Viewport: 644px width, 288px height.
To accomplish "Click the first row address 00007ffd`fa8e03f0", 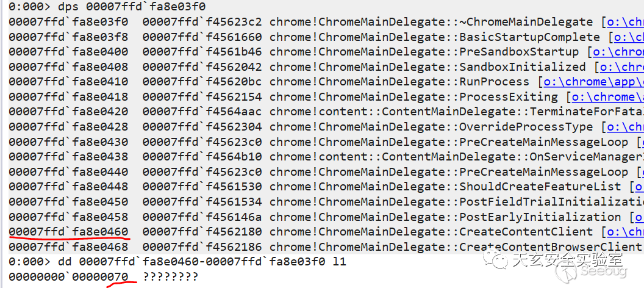I will point(68,22).
